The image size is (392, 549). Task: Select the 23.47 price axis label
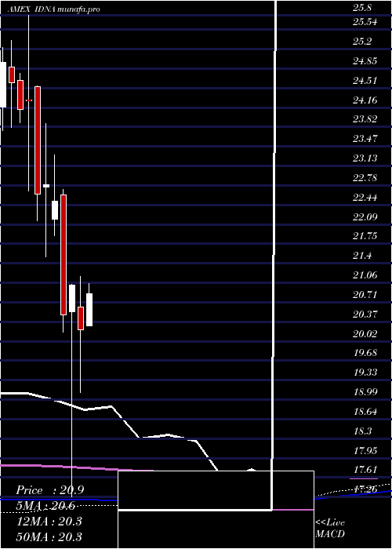point(365,139)
